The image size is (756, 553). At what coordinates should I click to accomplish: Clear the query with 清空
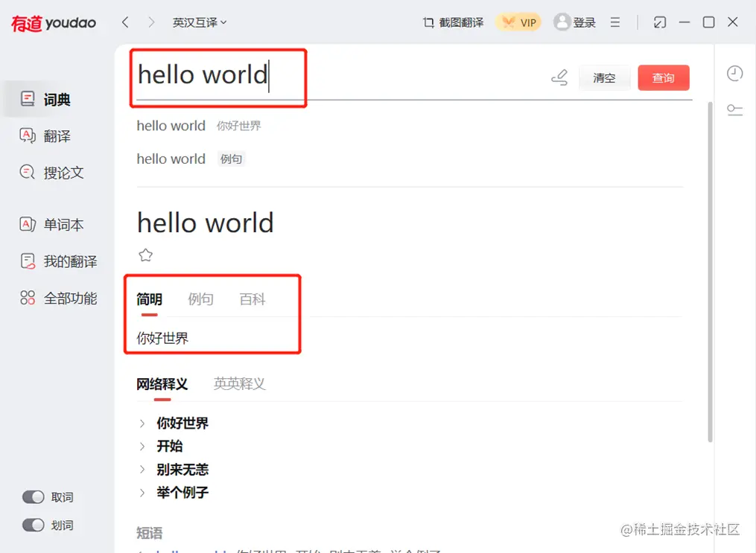[604, 77]
